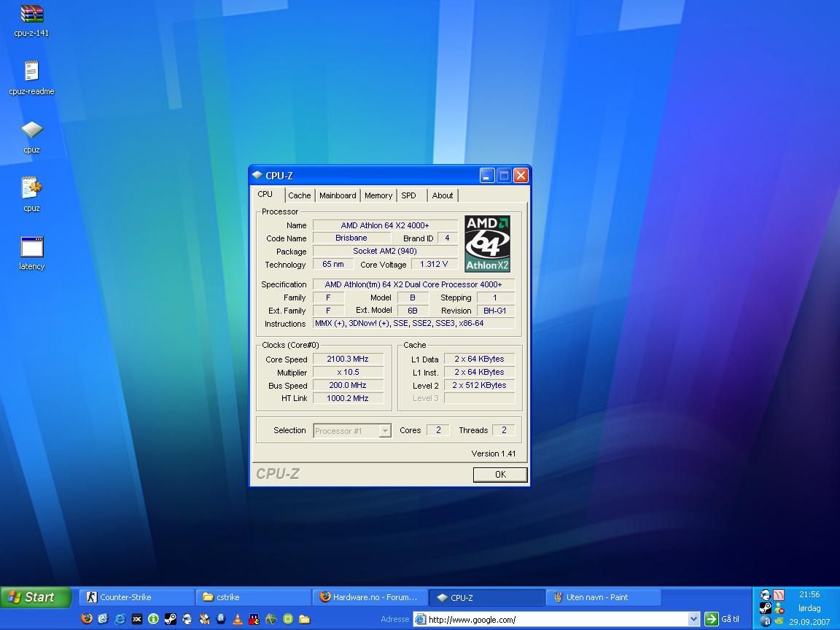Switch to the Mainboard tab
The image size is (840, 630).
[338, 195]
